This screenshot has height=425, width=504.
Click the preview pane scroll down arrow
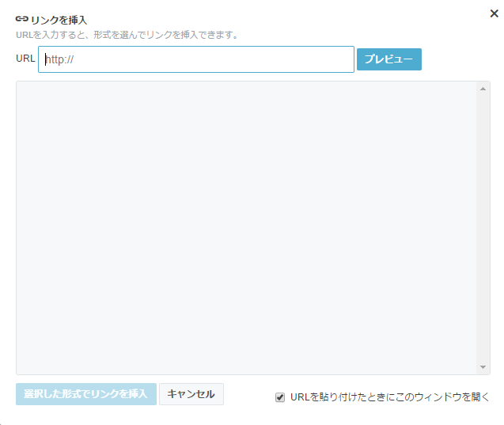tap(483, 366)
